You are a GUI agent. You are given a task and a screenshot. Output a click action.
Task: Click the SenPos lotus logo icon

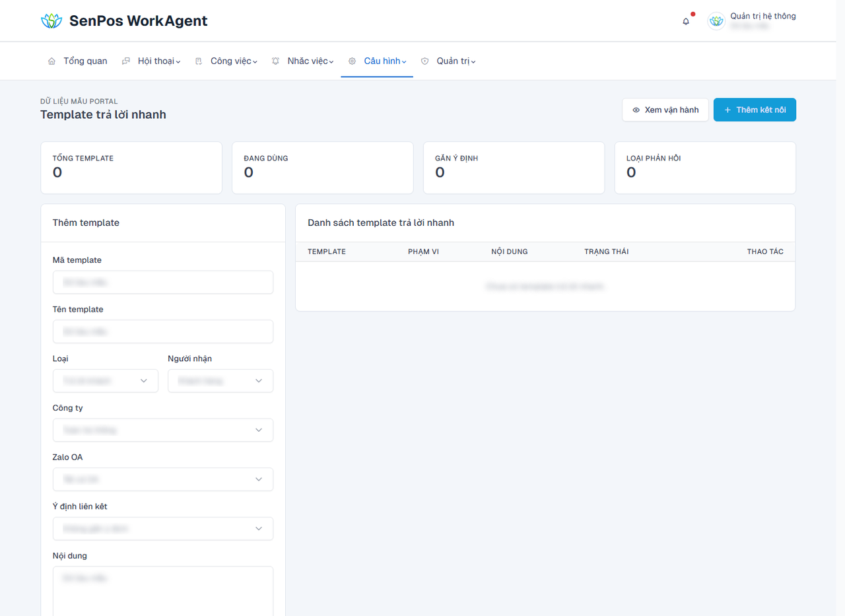[x=51, y=21]
